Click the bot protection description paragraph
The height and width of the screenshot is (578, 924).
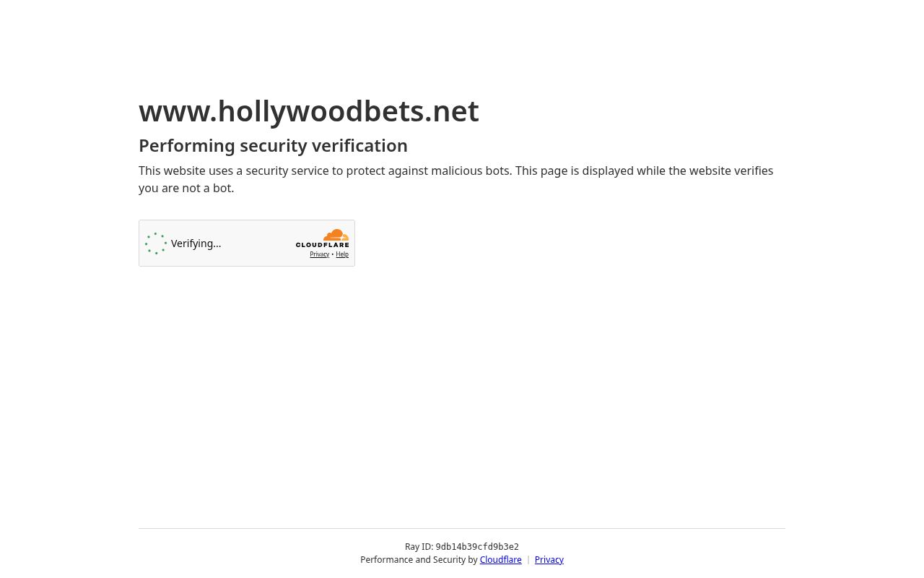456,179
